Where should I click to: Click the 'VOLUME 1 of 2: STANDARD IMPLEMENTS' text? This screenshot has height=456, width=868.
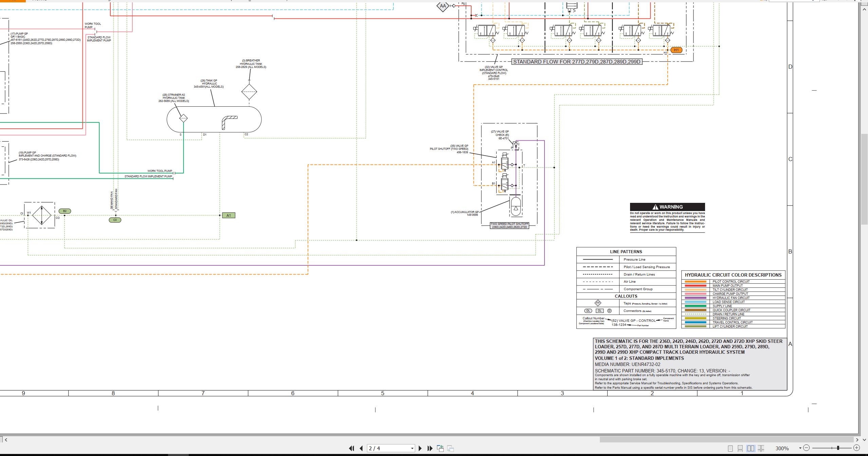tap(639, 358)
